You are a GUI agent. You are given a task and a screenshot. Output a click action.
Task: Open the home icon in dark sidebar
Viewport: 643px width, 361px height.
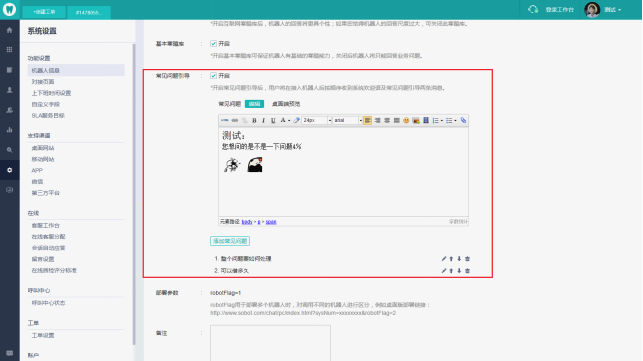click(x=9, y=30)
